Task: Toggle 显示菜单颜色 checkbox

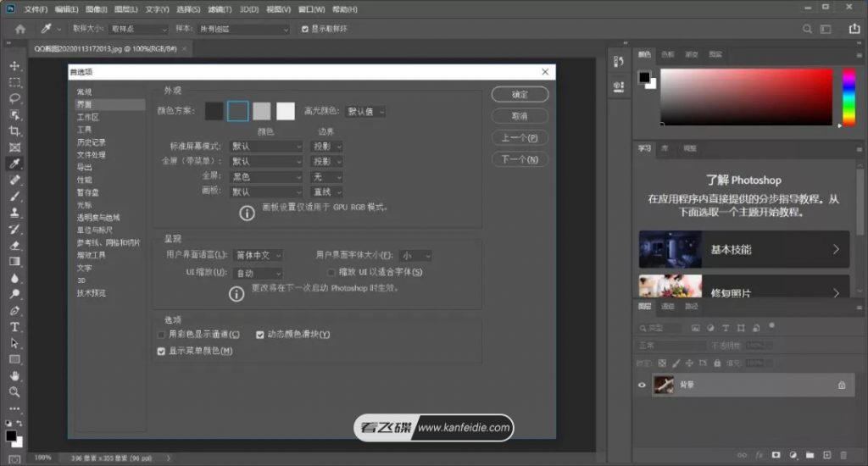Action: (x=161, y=352)
